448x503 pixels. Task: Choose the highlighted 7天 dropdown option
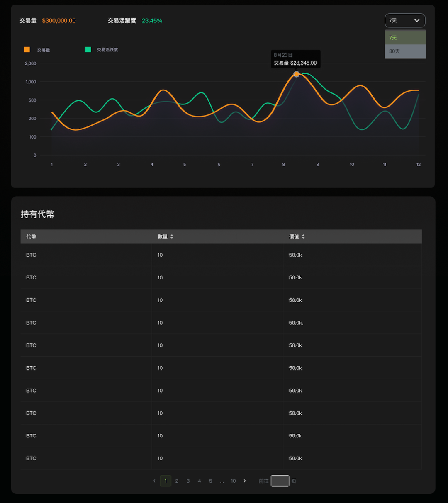(405, 38)
